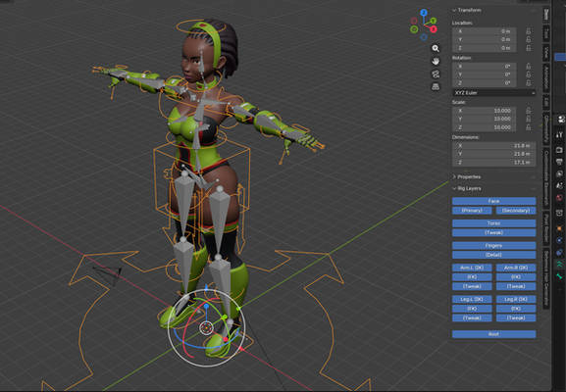Screen dimensions: 566x392
Task: Open the Tool sidebar tab
Action: 546,33
